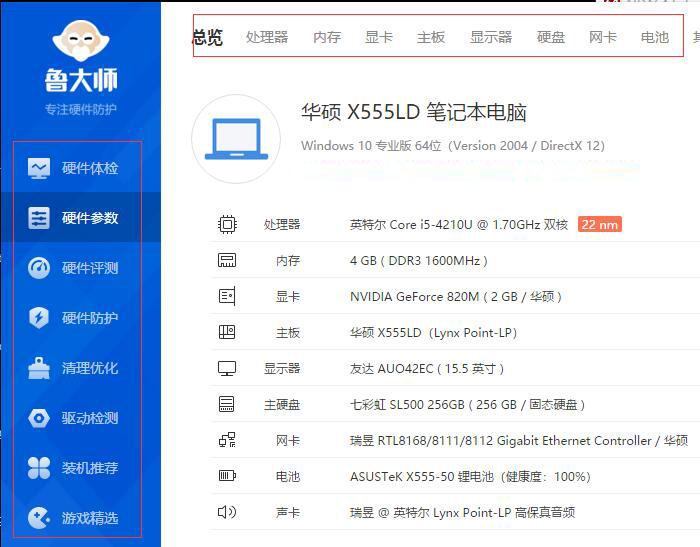Click the main hard disk icon
The image size is (700, 547).
227,404
